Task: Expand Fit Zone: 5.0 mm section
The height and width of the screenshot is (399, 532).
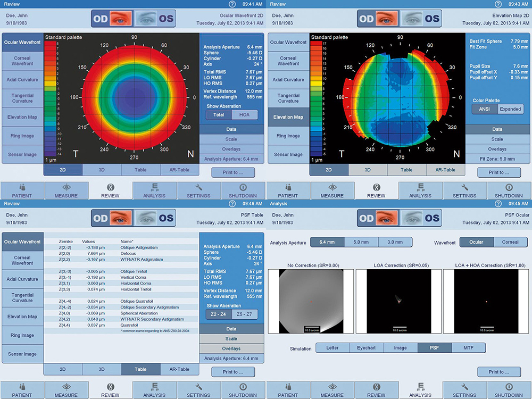Action: pyautogui.click(x=497, y=159)
